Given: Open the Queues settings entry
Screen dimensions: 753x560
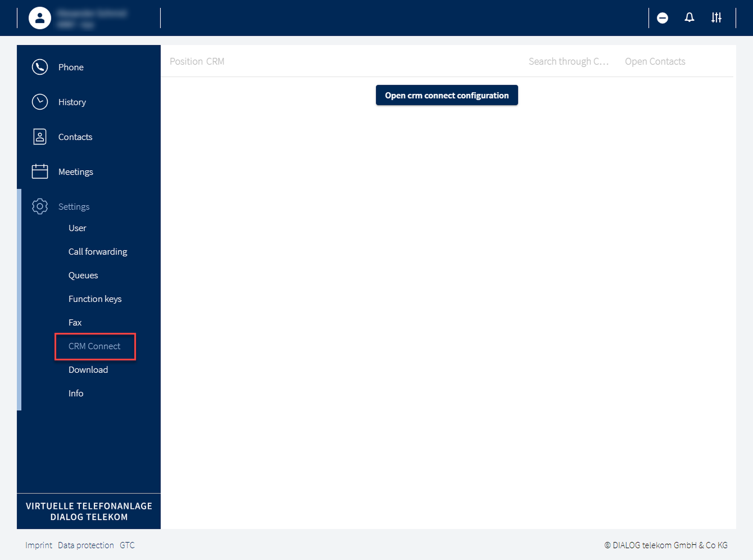Looking at the screenshot, I should [x=83, y=275].
